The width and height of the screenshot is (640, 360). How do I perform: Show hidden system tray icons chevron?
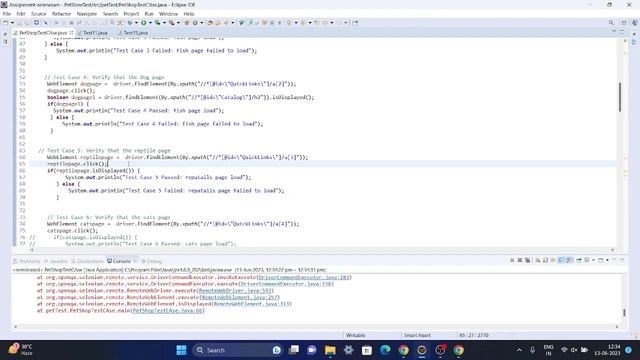[x=519, y=350]
